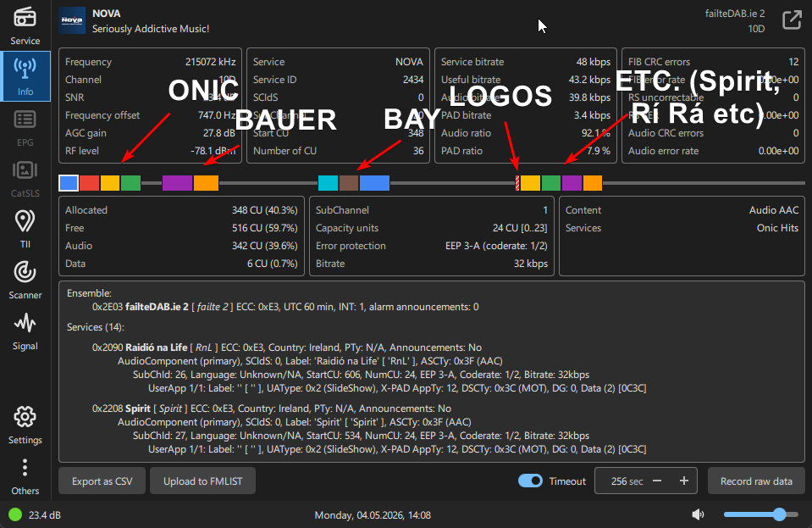Mute audio with speaker icon
Screen dimensions: 812x528
coord(698,514)
